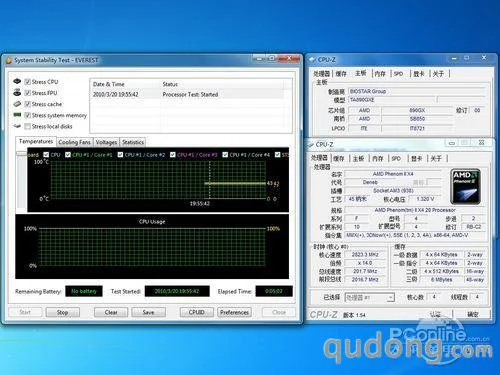
Task: Select the 处理器 tab in the upper CPU-Z window
Action: 321,74
